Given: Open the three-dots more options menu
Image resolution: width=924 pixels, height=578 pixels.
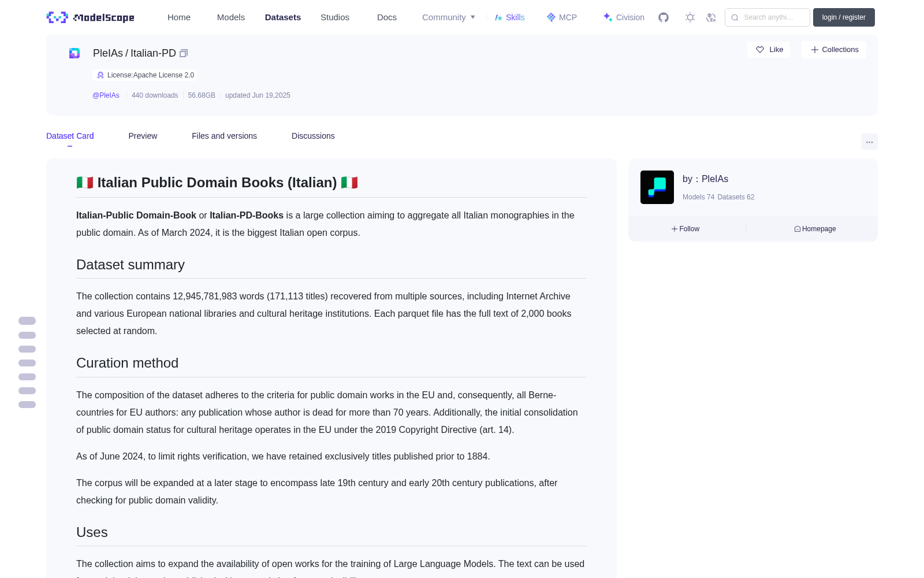Looking at the screenshot, I should click(869, 142).
